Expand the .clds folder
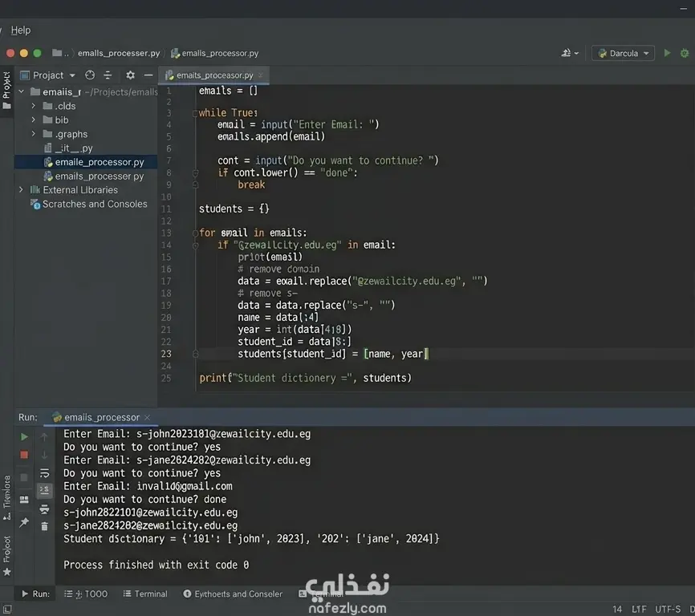Image resolution: width=695 pixels, height=616 pixels. pos(33,106)
